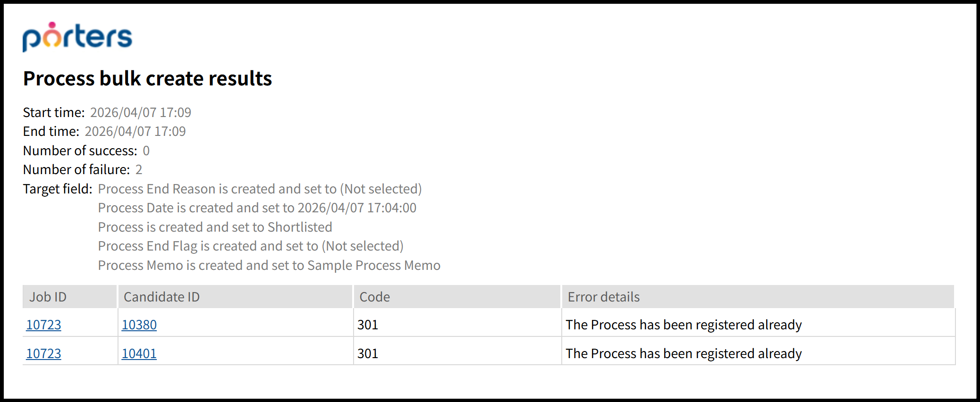
Task: Click error details text for candidate 10401
Action: pyautogui.click(x=684, y=353)
